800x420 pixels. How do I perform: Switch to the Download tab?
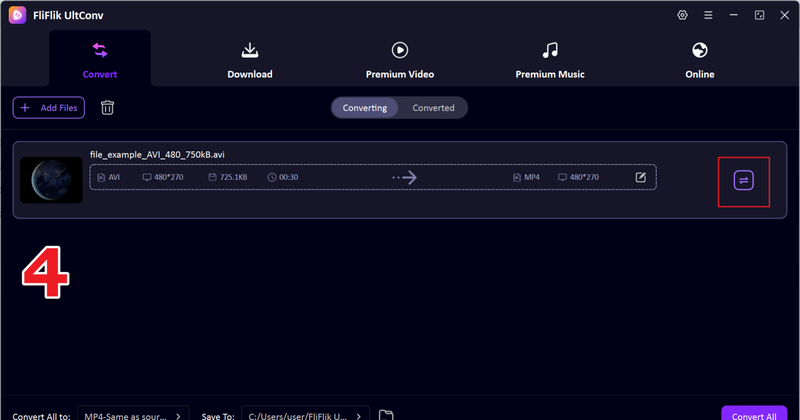249,60
